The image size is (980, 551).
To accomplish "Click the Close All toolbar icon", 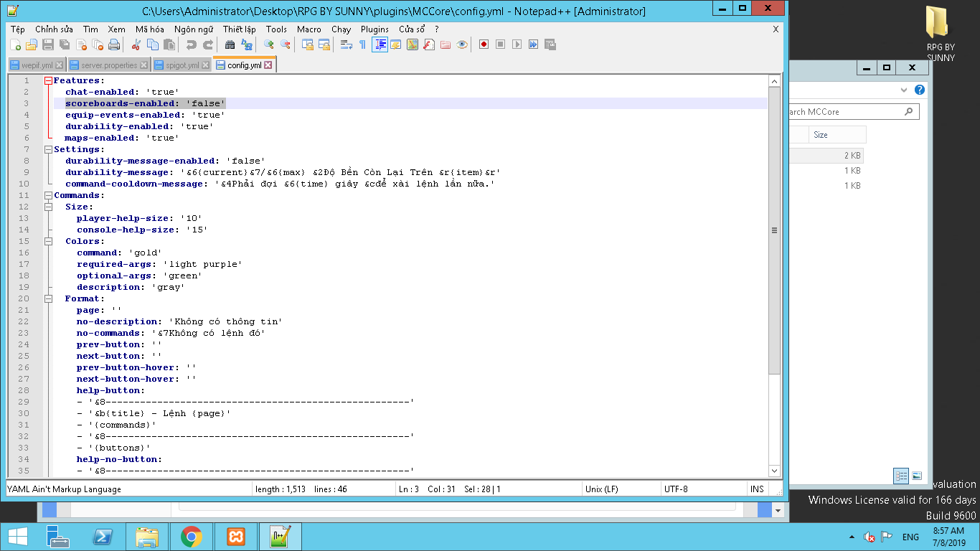I will (98, 44).
